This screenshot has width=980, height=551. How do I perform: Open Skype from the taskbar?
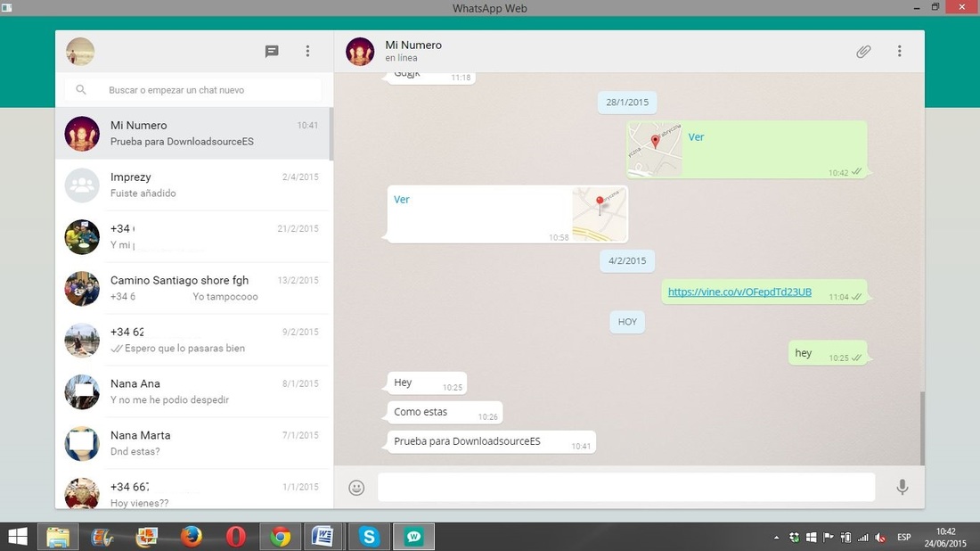click(369, 537)
